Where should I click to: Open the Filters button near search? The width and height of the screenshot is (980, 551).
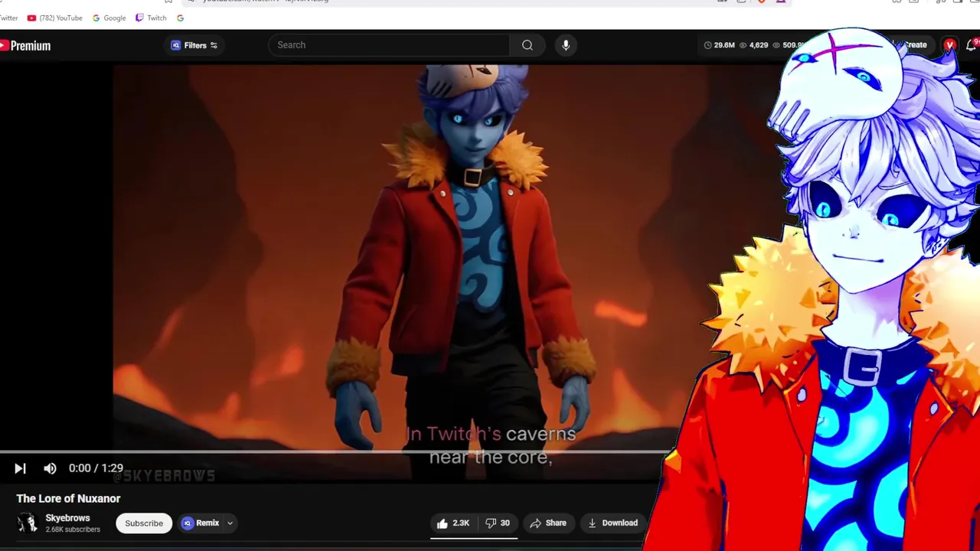tap(194, 45)
